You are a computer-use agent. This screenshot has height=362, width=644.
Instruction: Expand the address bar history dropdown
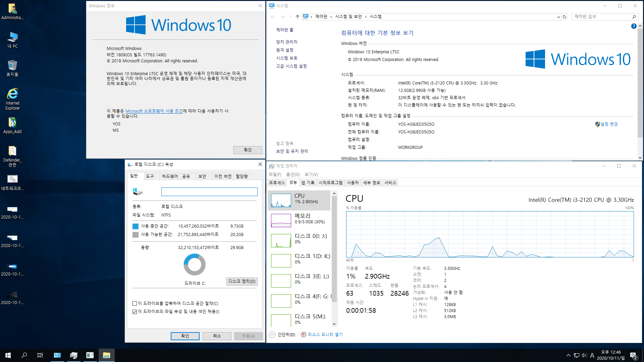pyautogui.click(x=558, y=17)
